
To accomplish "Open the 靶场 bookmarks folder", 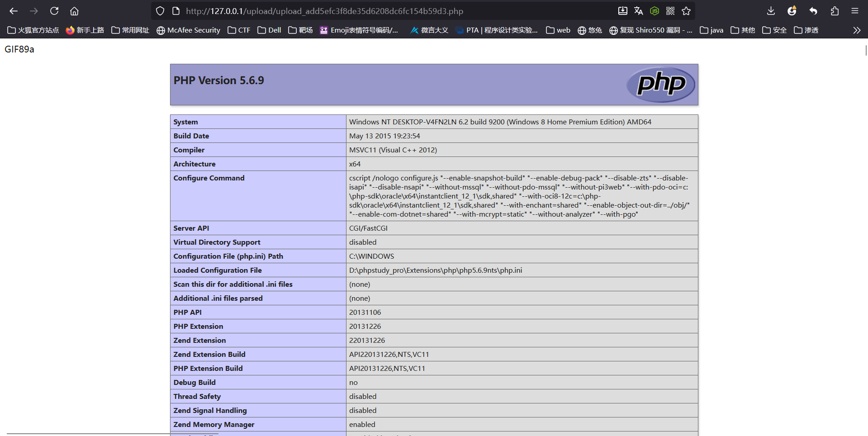I will 301,30.
